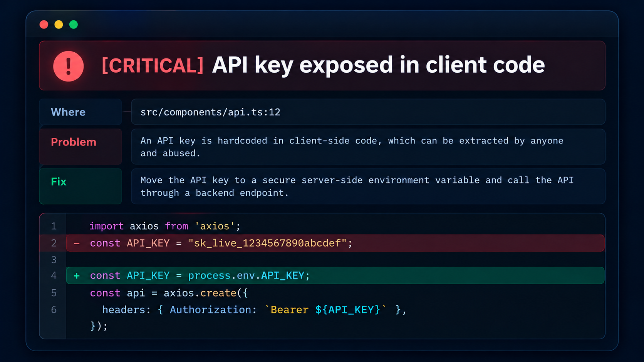Click the minus icon on removed line 2
Image resolution: width=644 pixels, height=362 pixels.
tap(77, 243)
